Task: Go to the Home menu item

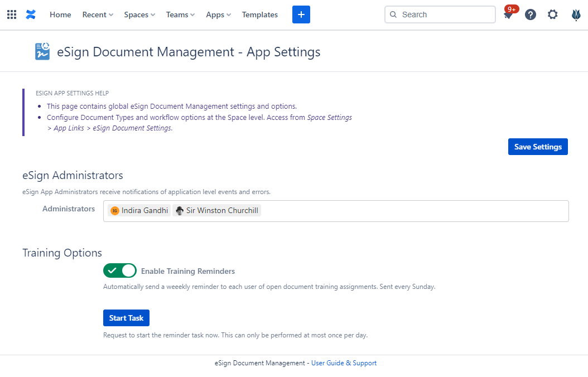Action: coord(60,14)
